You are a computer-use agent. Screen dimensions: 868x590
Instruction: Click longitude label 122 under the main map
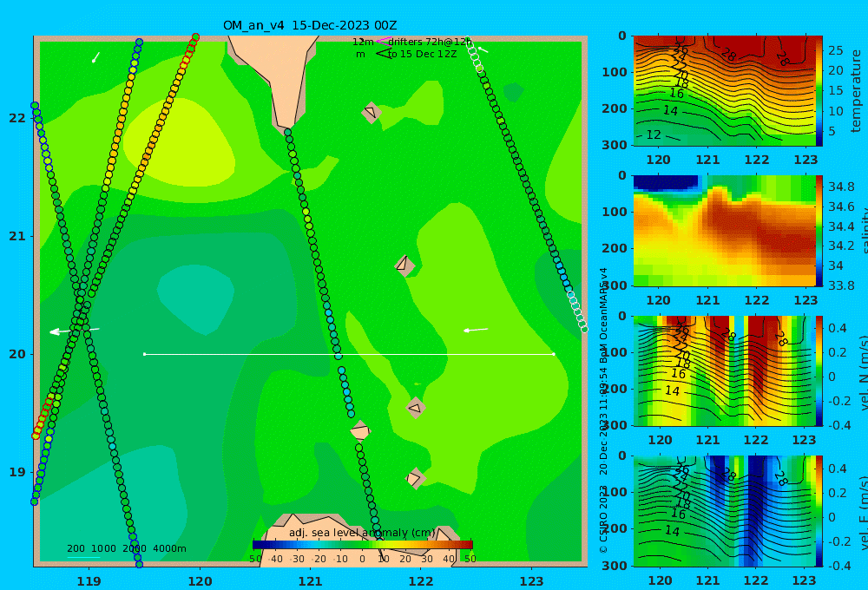tap(421, 581)
